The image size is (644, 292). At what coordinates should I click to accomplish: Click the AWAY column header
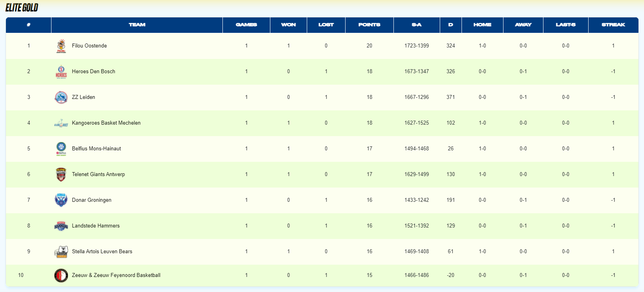point(523,25)
